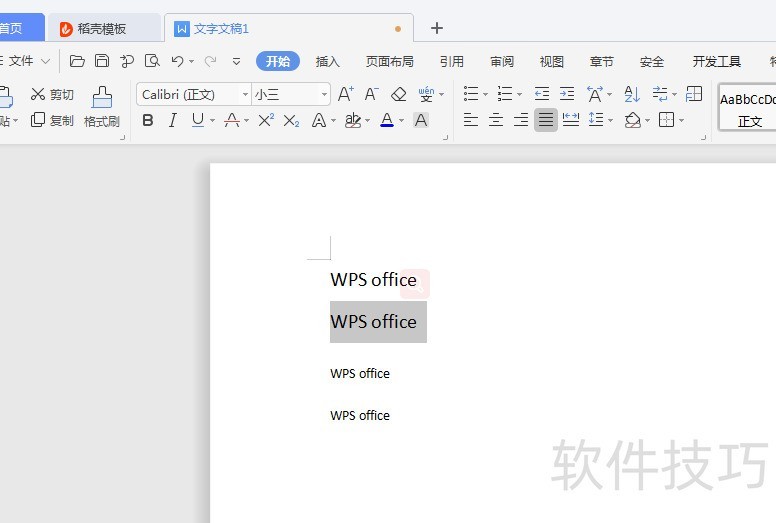Toggle Underline formatting
Viewport: 776px width, 523px height.
tap(197, 120)
